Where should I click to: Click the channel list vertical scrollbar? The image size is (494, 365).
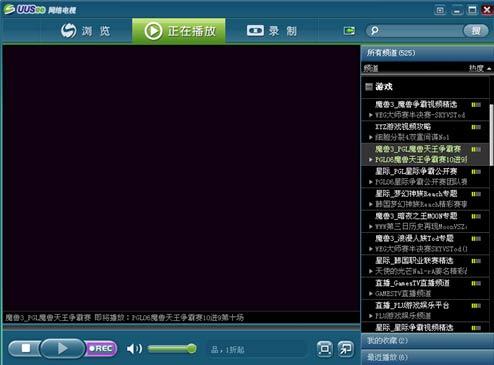pos(491,135)
